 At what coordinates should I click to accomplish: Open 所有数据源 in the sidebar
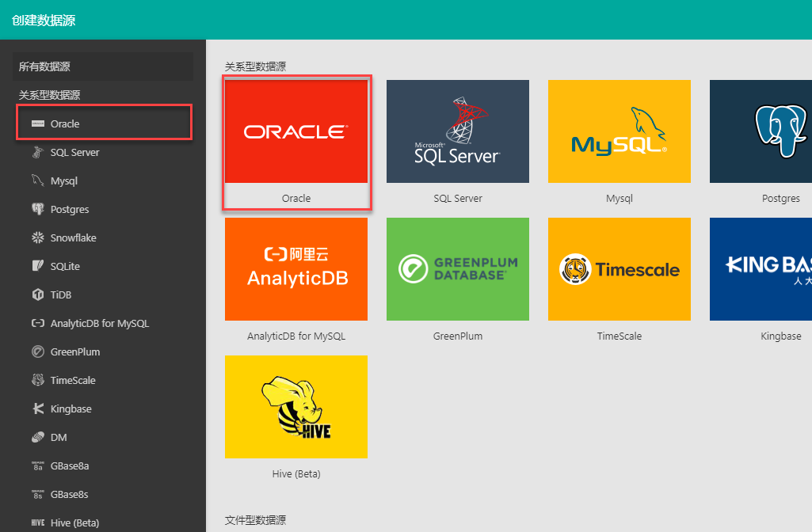(102, 66)
